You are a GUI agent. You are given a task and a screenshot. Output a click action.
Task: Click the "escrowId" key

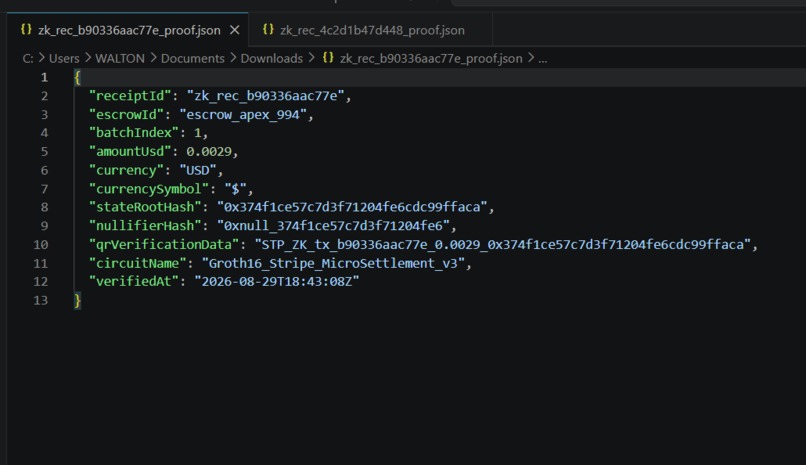(126, 115)
